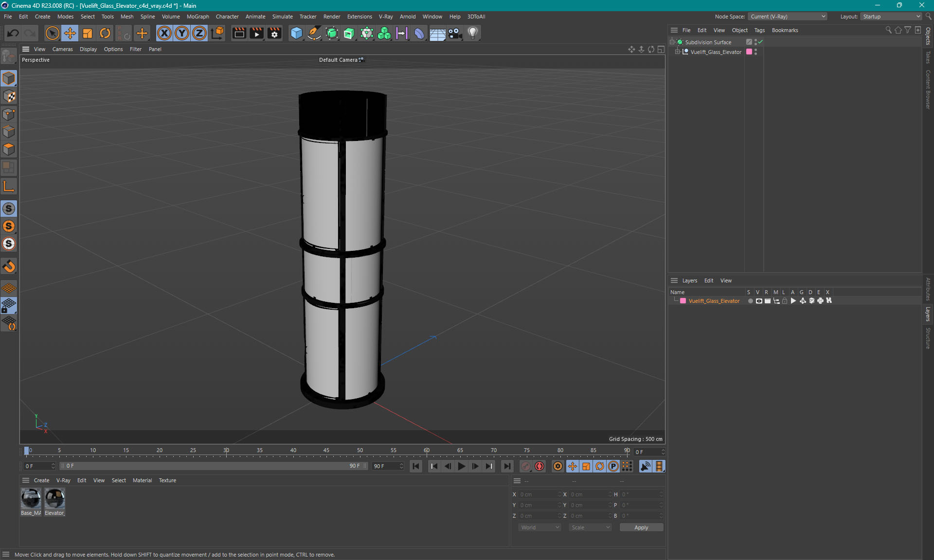Expand Vuelift_Glass_Elevator object tree node

pyautogui.click(x=677, y=52)
